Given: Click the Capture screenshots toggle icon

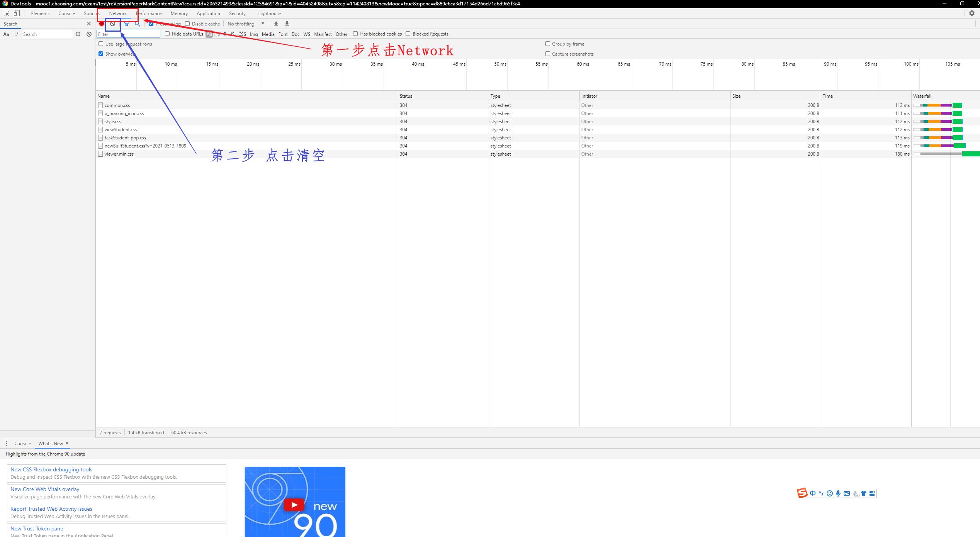Looking at the screenshot, I should pos(548,54).
